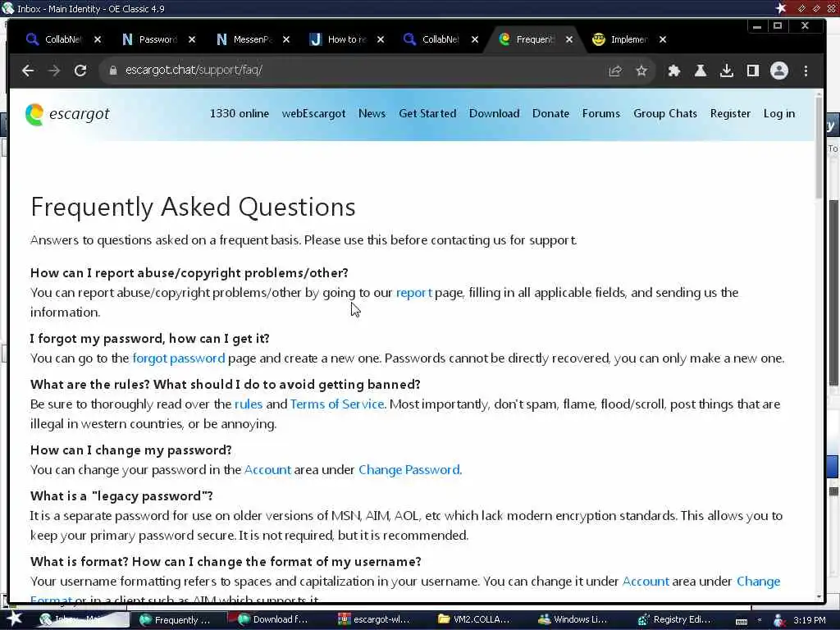This screenshot has width=840, height=630.
Task: Click the scrollbar down arrow of the page
Action: [x=819, y=597]
